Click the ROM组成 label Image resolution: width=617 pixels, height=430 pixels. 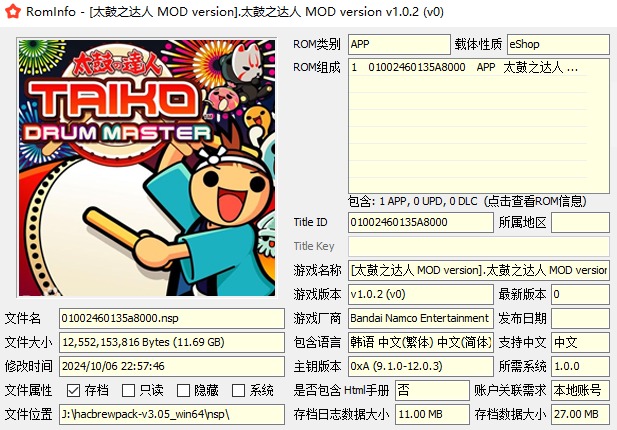(x=317, y=67)
